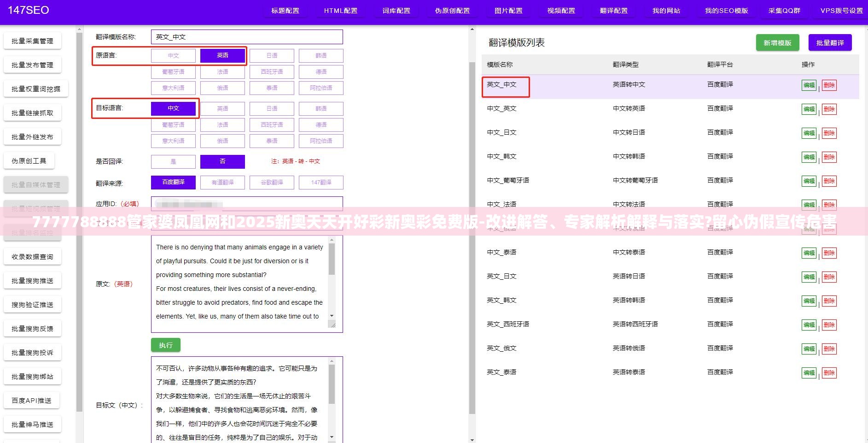
Task: Click the 147SEO logo text
Action: coord(29,10)
